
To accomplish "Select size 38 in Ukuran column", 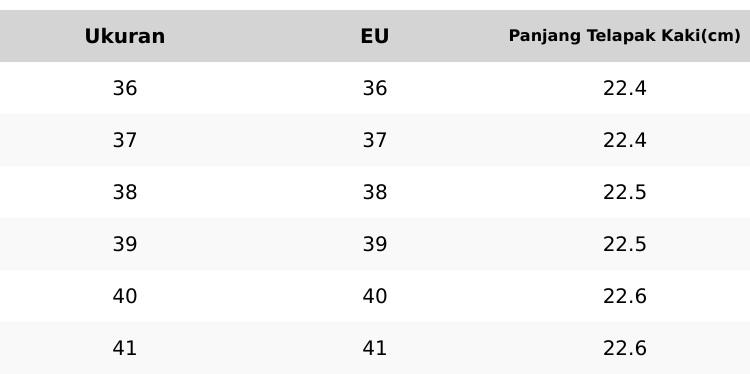I will pos(125,192).
